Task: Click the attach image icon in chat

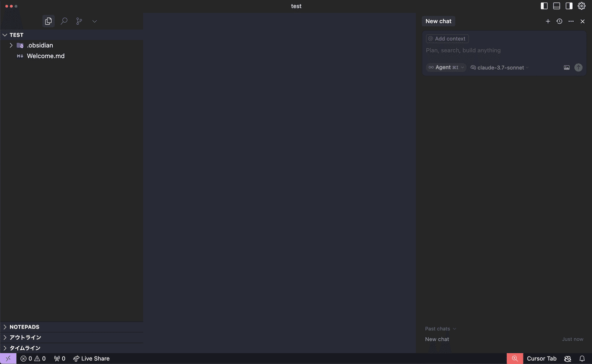Action: (x=567, y=68)
